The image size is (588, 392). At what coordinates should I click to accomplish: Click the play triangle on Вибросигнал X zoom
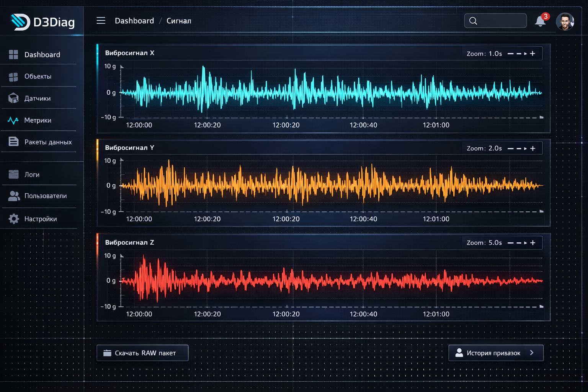pyautogui.click(x=525, y=54)
